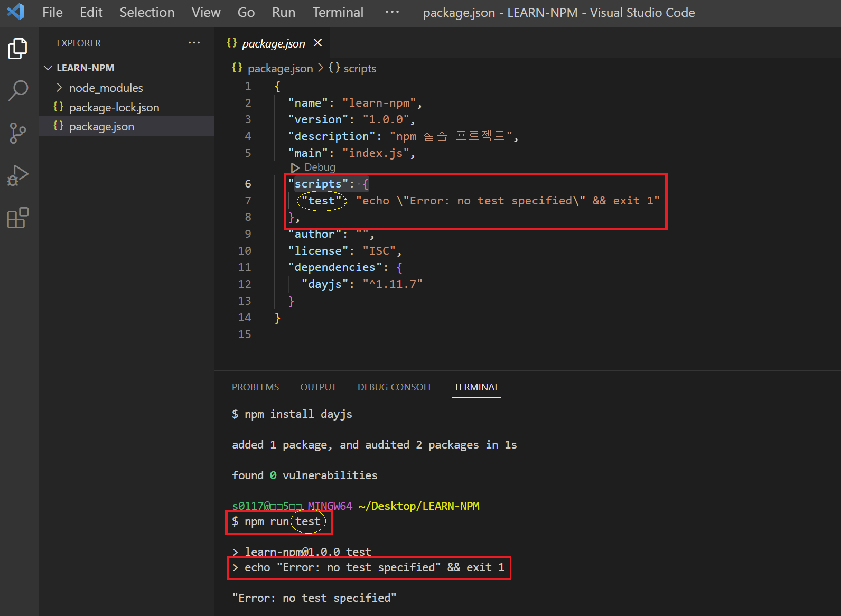Click the JSON icon on package.json tab
The image size is (841, 616).
click(232, 43)
